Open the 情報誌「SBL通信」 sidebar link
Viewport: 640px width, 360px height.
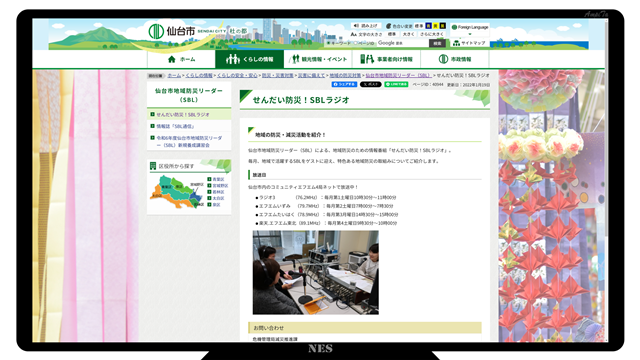[x=176, y=127]
